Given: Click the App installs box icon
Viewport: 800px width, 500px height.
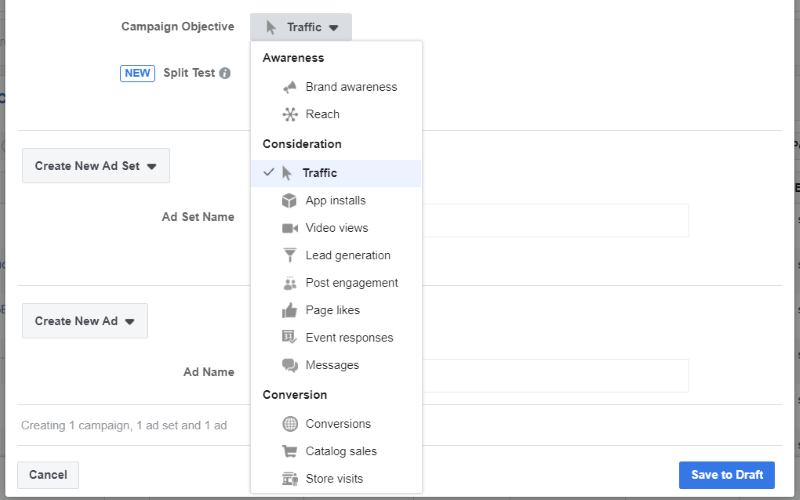Looking at the screenshot, I should pos(289,201).
